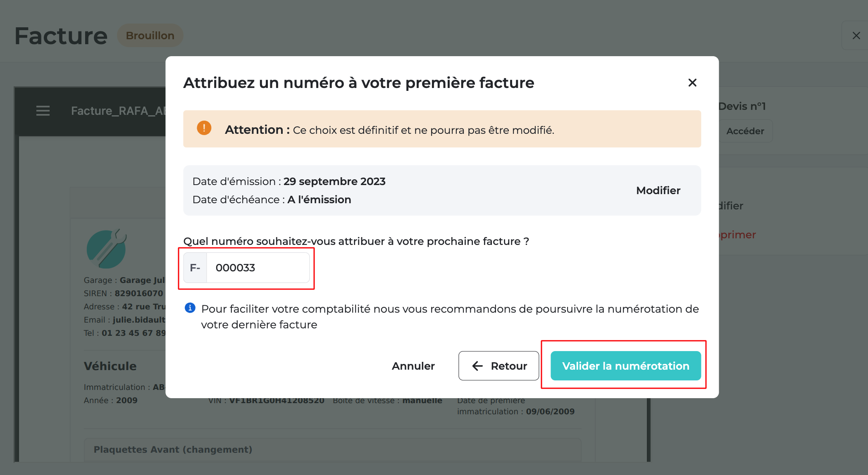Screen dimensions: 868x475
Task: Click the partially hidden red Supprimer link
Action: pyautogui.click(x=737, y=235)
